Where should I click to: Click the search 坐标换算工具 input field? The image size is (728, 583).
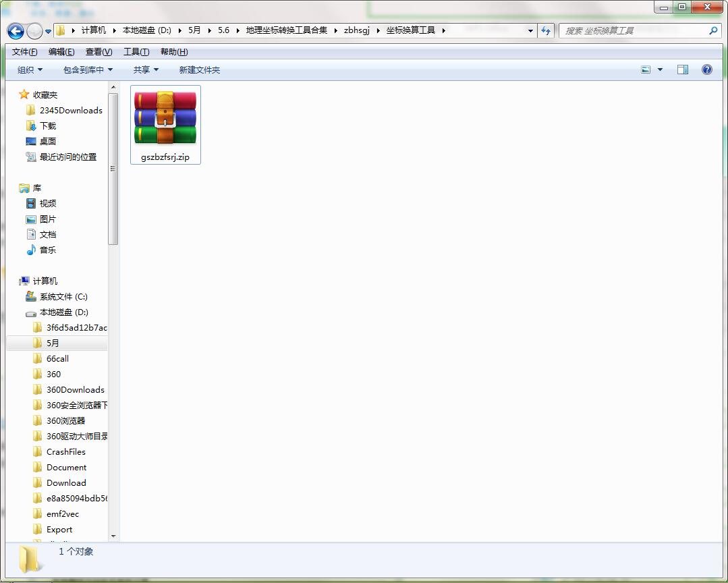[634, 30]
